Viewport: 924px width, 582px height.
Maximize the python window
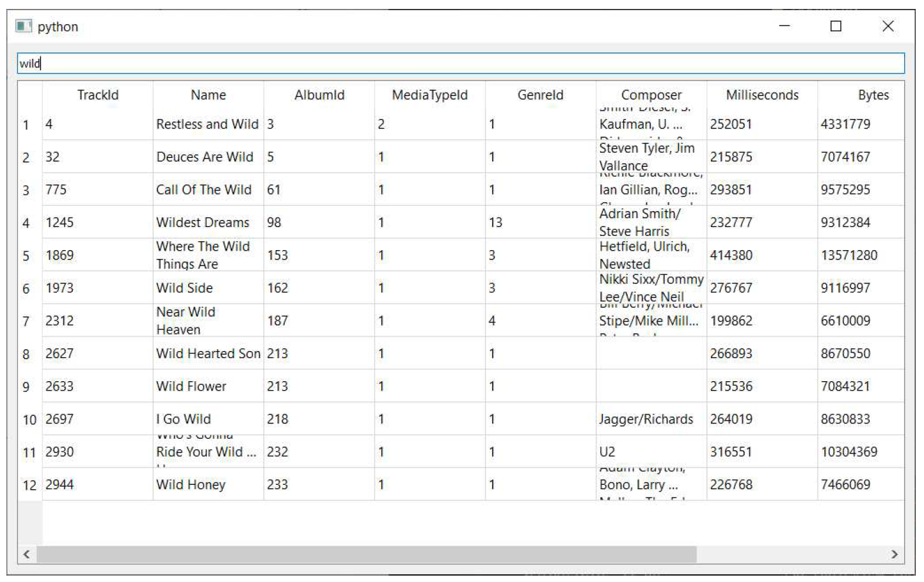[x=836, y=26]
